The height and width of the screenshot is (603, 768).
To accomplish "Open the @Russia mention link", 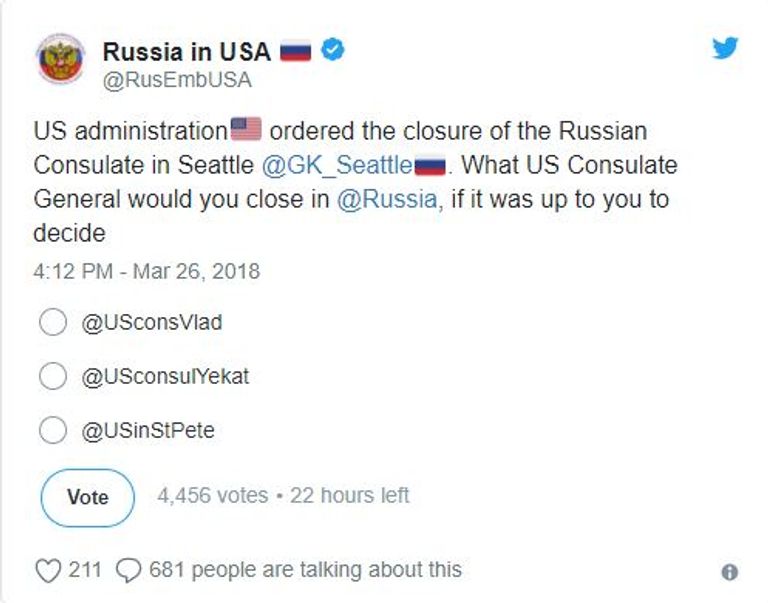I will coord(386,198).
